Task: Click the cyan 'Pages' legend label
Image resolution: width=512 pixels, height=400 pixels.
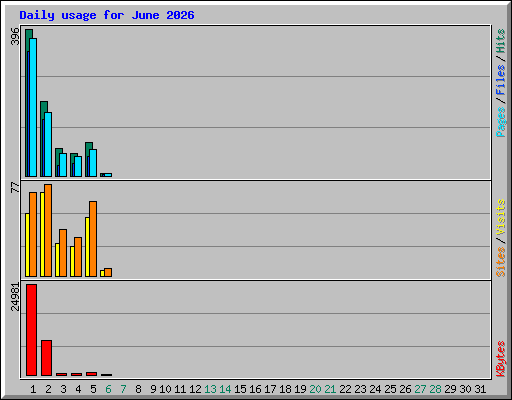Action: (x=500, y=122)
